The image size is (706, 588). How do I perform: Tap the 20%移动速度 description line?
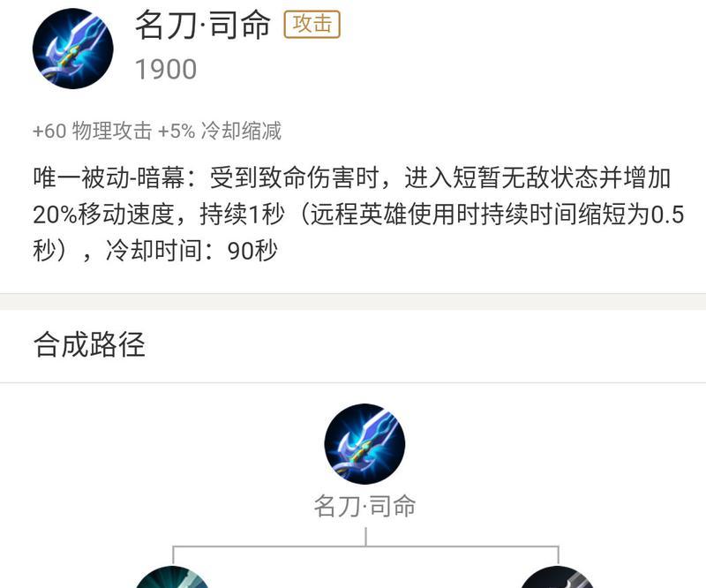(x=103, y=214)
